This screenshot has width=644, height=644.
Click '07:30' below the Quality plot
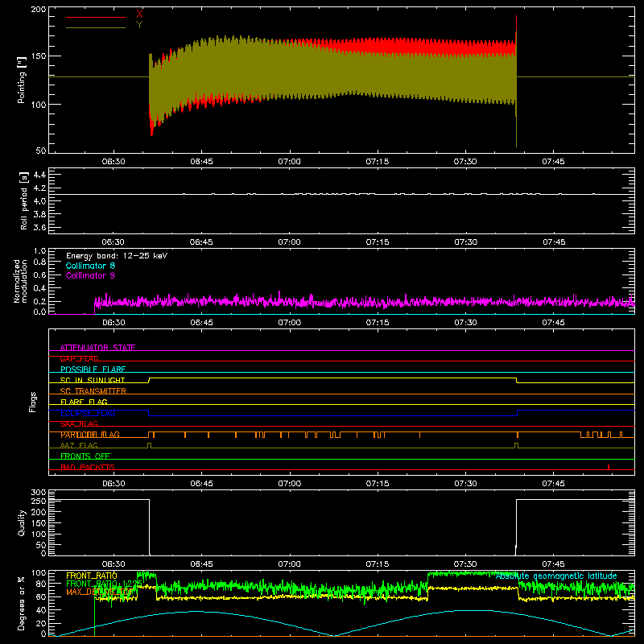[465, 564]
